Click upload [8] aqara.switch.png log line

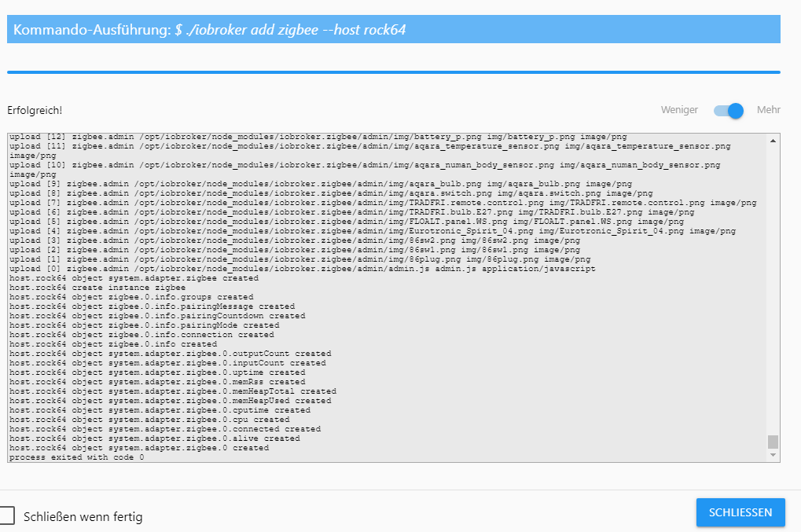[x=330, y=193]
